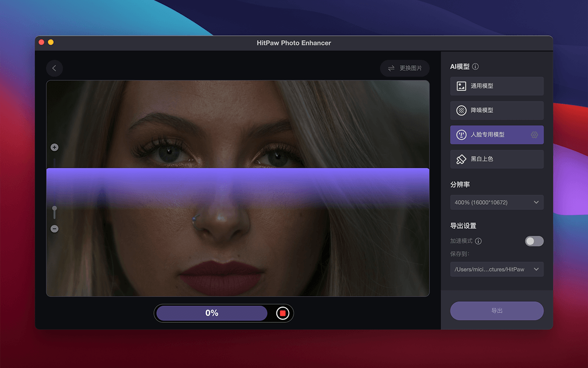This screenshot has height=368, width=588.
Task: Click the 更换图片 button
Action: 405,68
